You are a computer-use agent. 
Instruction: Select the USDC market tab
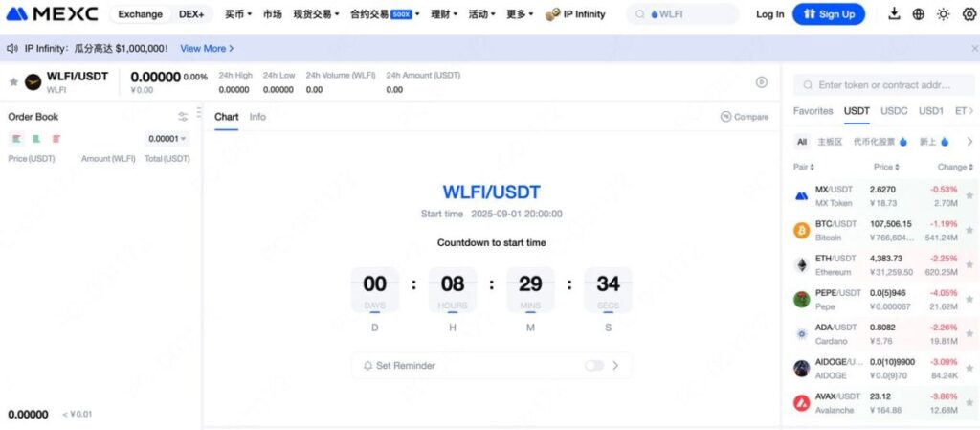tap(894, 111)
